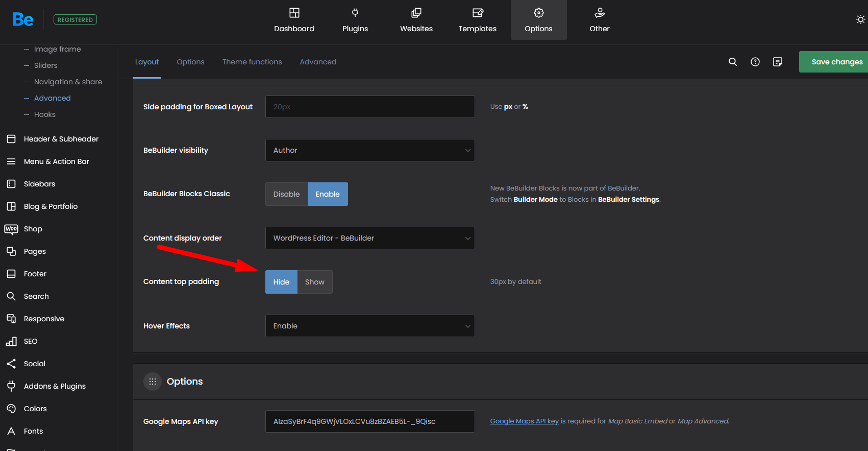Screen dimensions: 868x451
Task: Switch to the Theme functions tab
Action: point(252,62)
